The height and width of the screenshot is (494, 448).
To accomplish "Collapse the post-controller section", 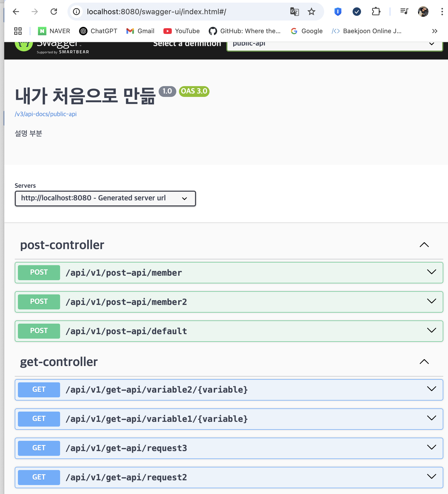I will (424, 245).
